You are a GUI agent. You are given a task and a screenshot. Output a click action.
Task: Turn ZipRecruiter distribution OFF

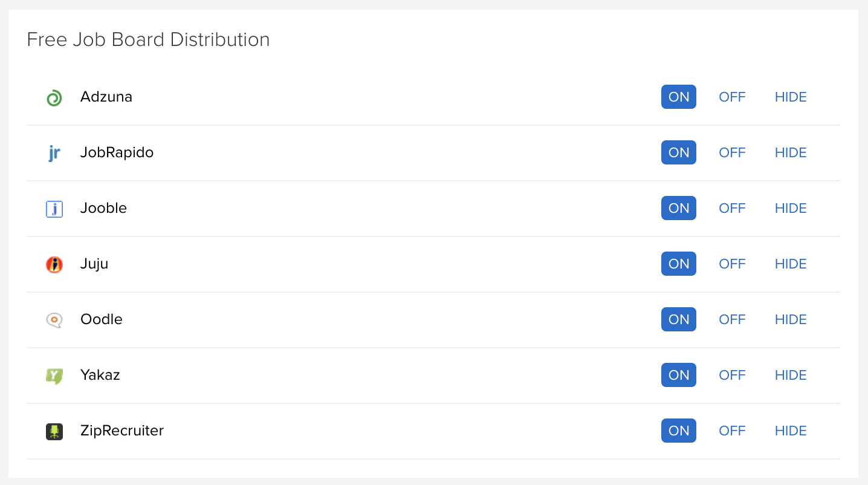click(732, 431)
